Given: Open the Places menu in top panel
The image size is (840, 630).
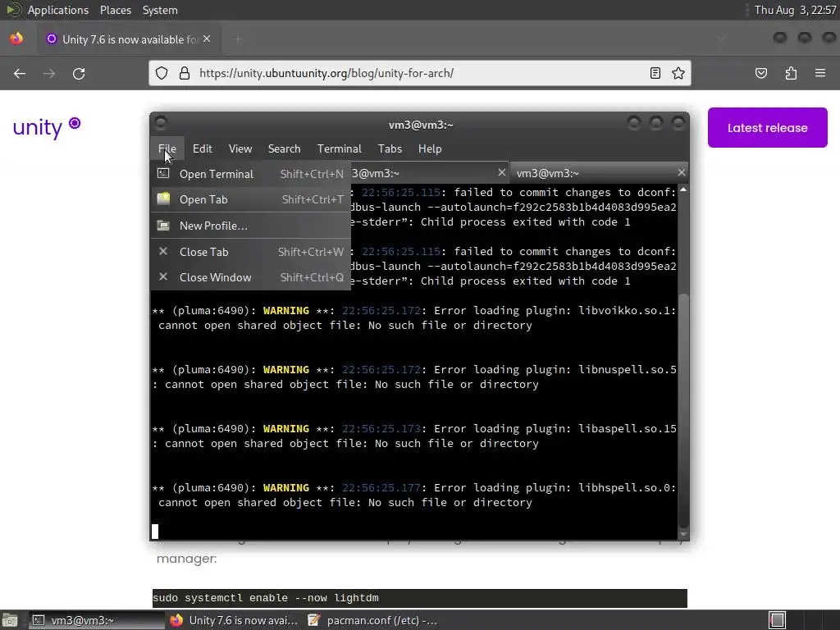Looking at the screenshot, I should click(115, 10).
